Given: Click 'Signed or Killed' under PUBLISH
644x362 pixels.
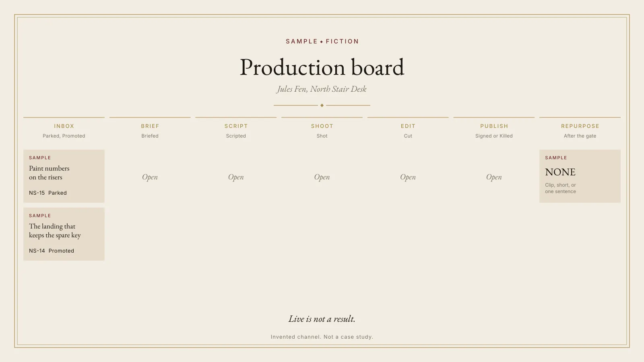Looking at the screenshot, I should (494, 136).
